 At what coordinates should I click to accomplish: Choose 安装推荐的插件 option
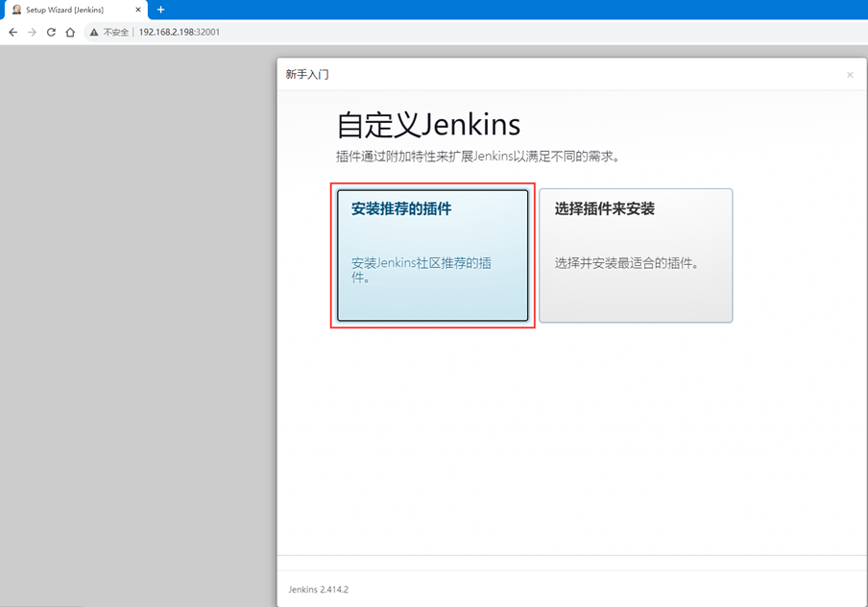click(432, 255)
